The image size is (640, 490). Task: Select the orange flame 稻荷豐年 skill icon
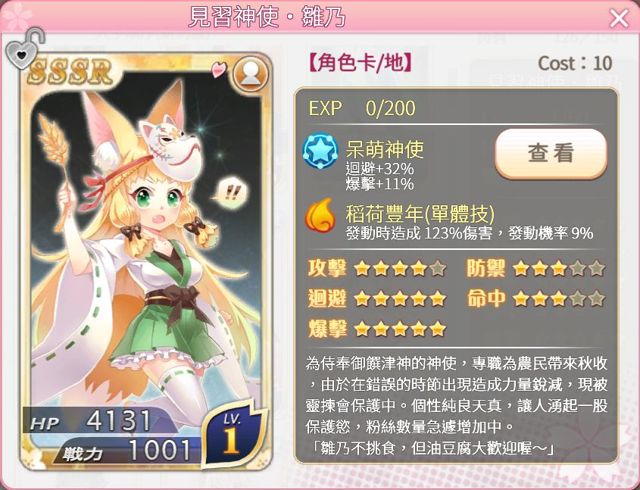(320, 214)
